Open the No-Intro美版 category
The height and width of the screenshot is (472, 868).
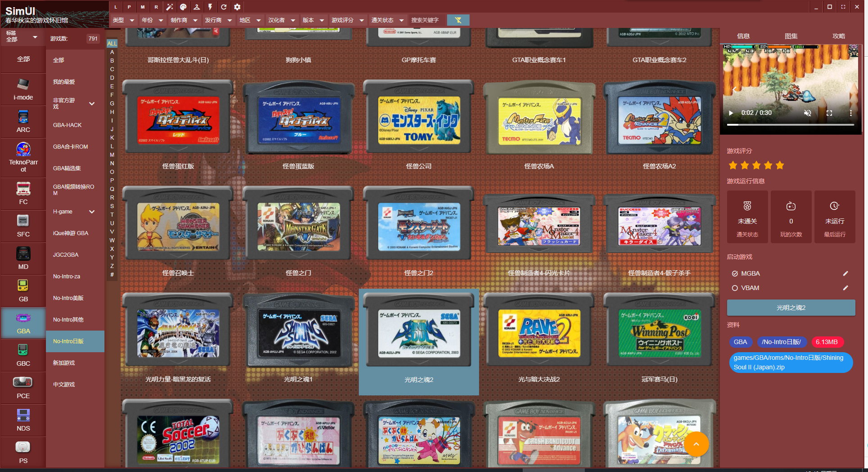[x=75, y=298]
